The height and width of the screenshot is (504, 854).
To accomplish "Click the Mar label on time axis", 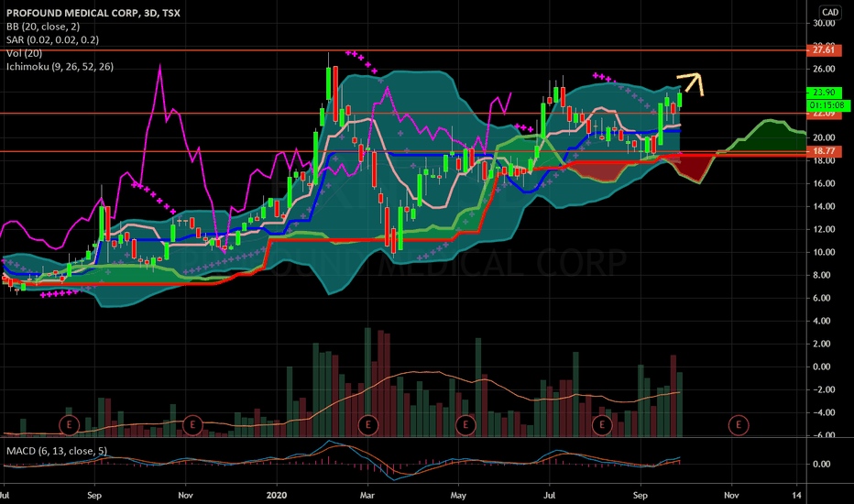I will click(367, 495).
